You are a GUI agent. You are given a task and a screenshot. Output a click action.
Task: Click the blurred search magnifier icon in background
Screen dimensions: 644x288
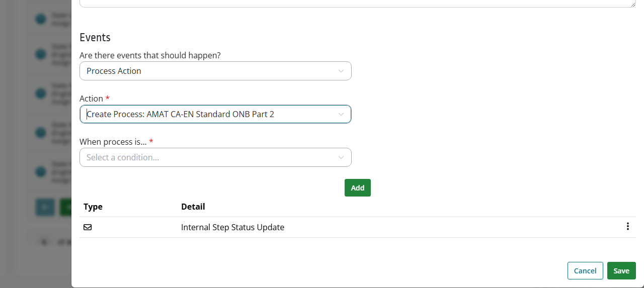(44, 242)
